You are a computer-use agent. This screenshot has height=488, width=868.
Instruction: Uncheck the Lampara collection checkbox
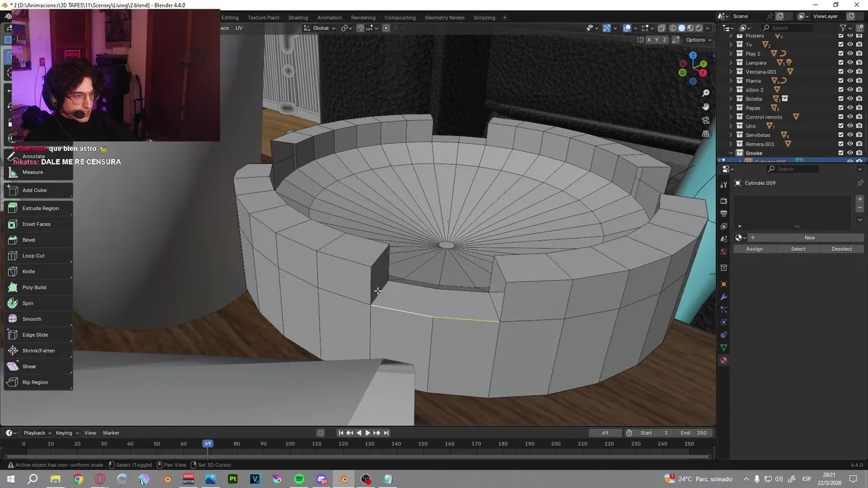pos(841,63)
